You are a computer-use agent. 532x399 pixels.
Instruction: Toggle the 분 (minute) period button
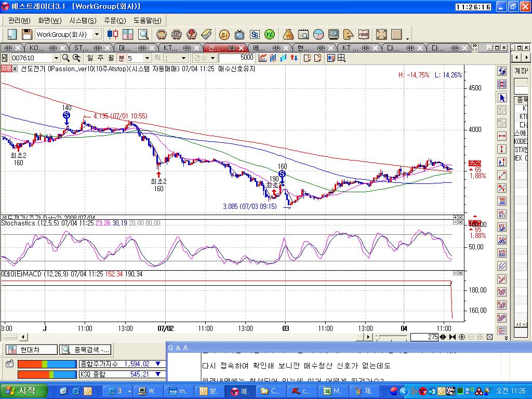[121, 58]
